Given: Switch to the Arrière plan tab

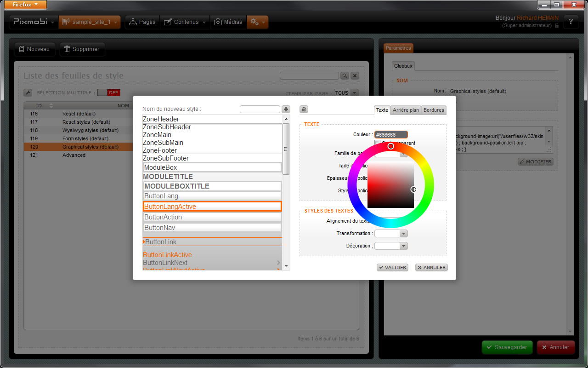Looking at the screenshot, I should click(406, 110).
